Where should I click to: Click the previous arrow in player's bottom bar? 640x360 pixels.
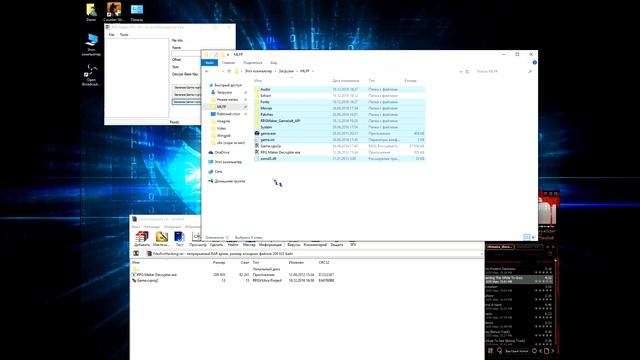point(541,351)
